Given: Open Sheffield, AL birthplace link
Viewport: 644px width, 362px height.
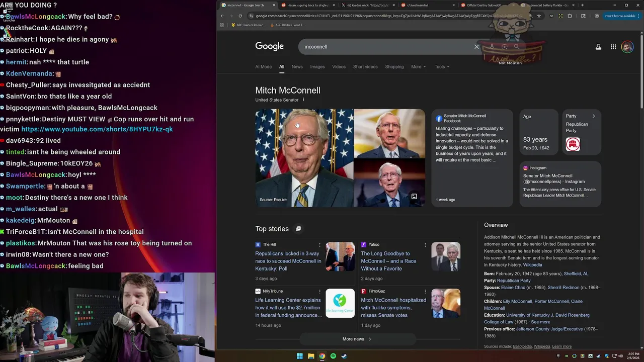Looking at the screenshot, I should click(x=576, y=274).
